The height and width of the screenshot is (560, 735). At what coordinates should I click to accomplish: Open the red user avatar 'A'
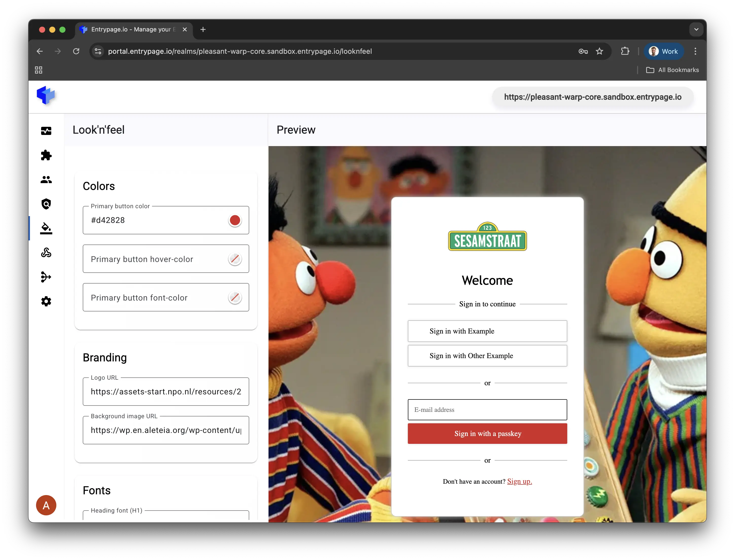46,505
